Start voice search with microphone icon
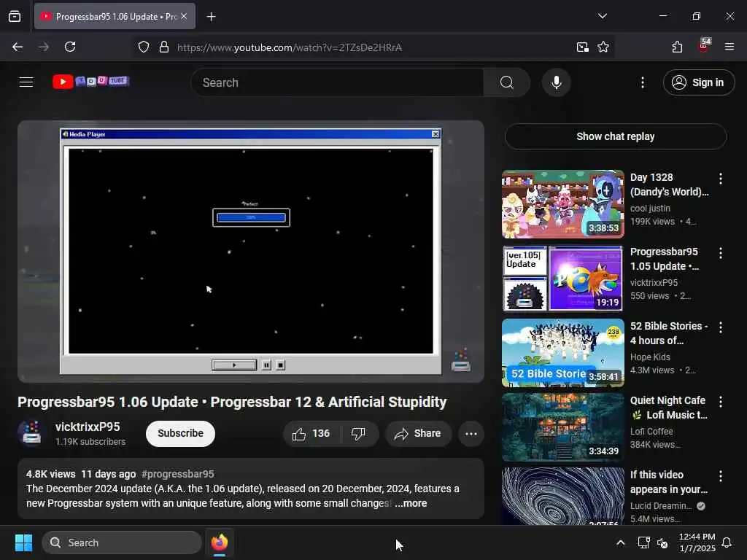The image size is (747, 560). (x=556, y=82)
